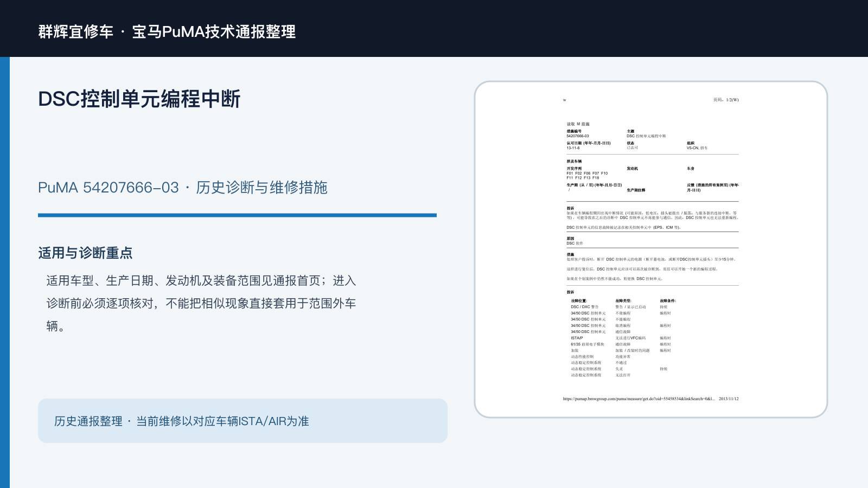Select the '适用与诊断重点' section heading

[x=85, y=253]
